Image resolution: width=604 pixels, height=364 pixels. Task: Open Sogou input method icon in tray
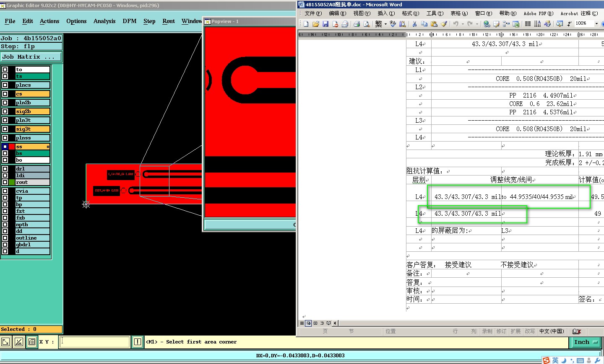546,360
